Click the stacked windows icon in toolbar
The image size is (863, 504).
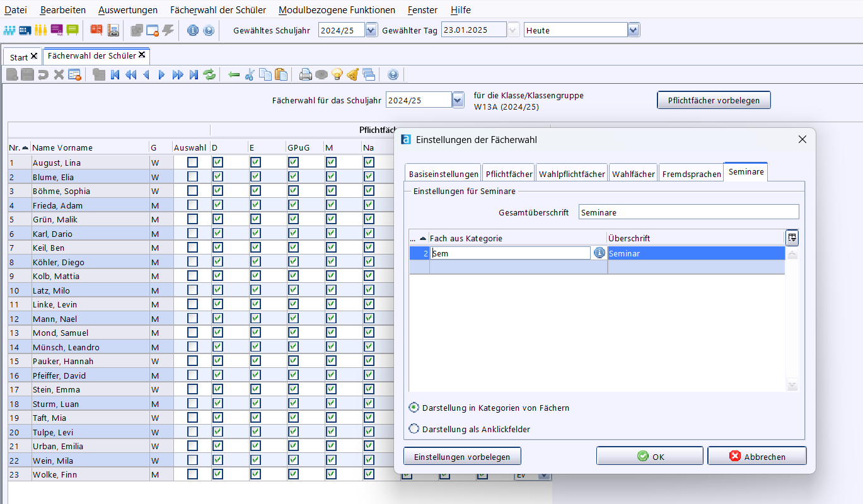coord(369,75)
